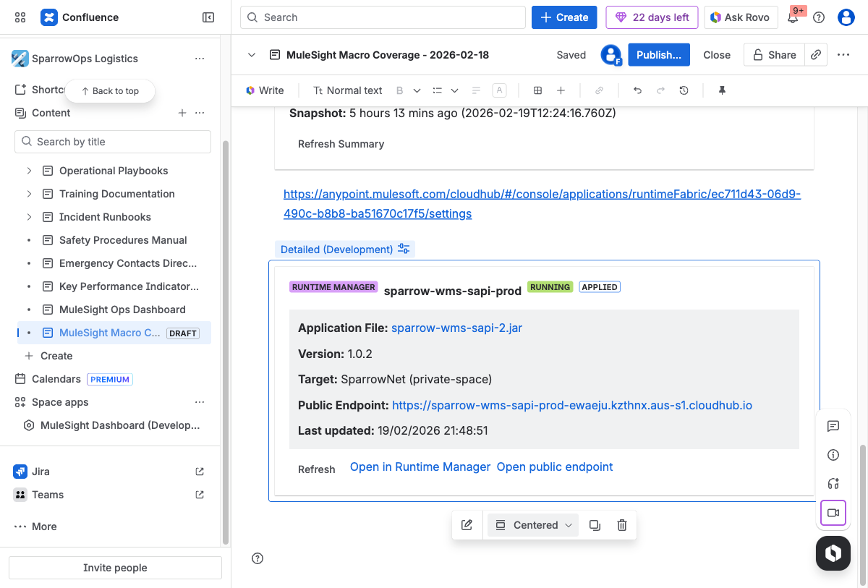Open page details via info icon
Viewport: 868px width, 588px height.
[x=833, y=455]
